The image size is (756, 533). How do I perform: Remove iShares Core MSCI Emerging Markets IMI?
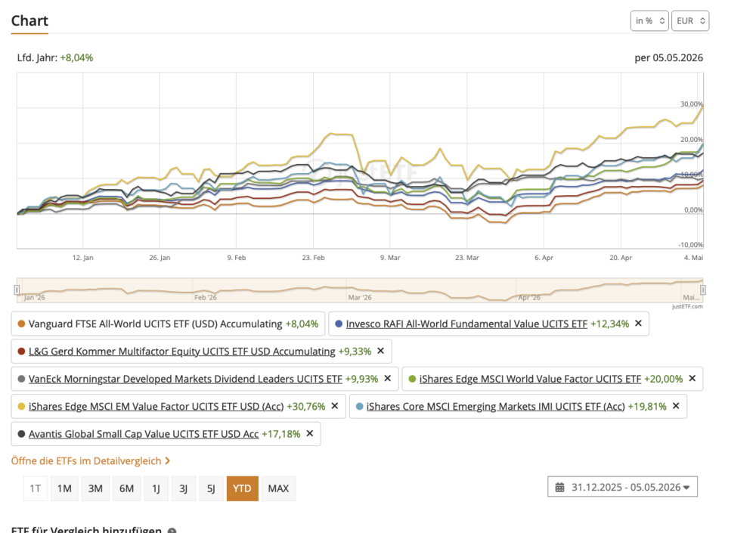coord(676,406)
